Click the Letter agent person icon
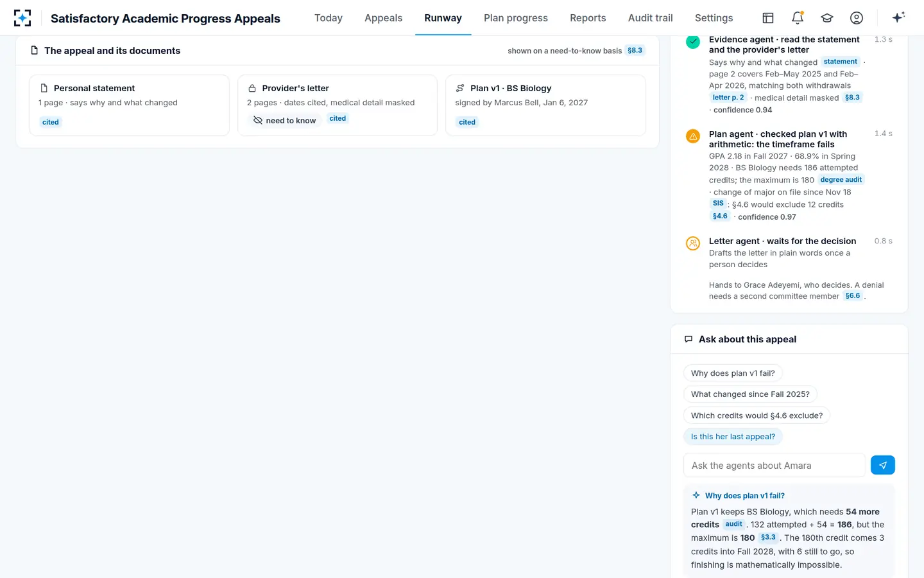 693,243
